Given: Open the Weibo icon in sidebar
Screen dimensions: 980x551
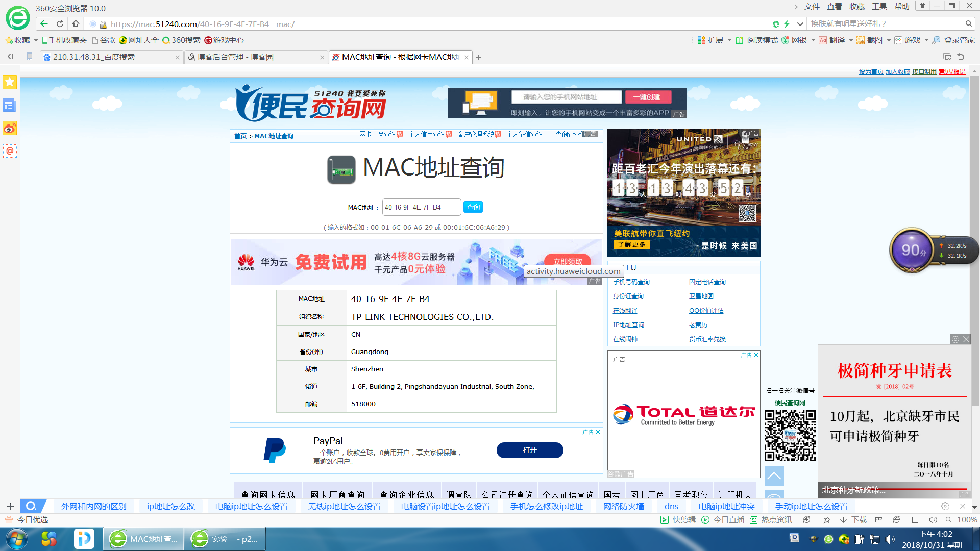Looking at the screenshot, I should coord(10,128).
